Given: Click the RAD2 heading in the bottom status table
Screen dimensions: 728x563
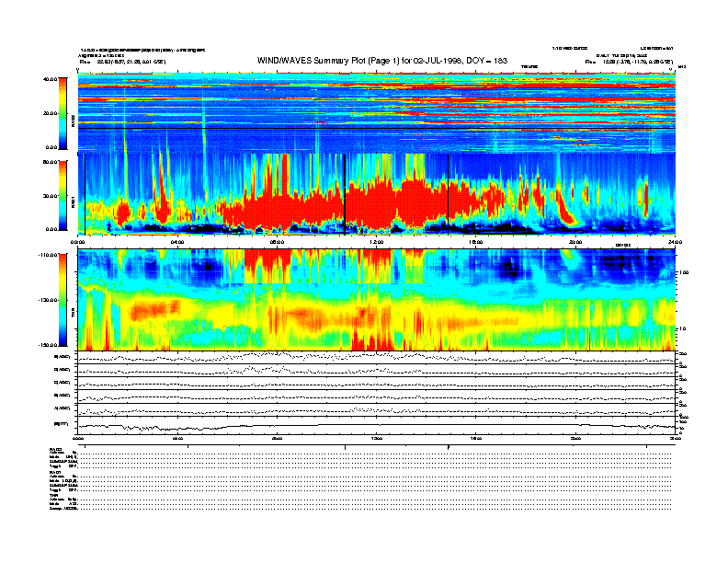Looking at the screenshot, I should (55, 450).
